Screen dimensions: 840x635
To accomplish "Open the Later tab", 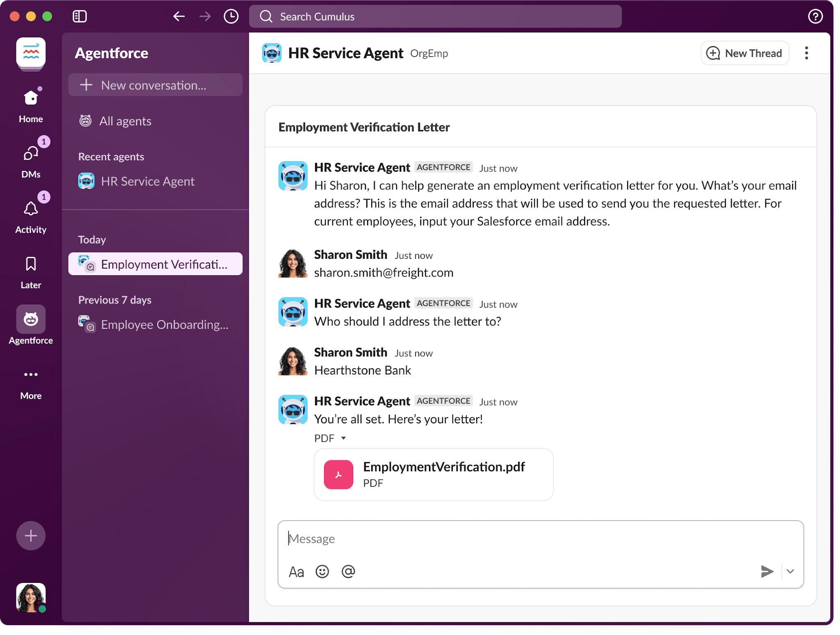I will (31, 272).
